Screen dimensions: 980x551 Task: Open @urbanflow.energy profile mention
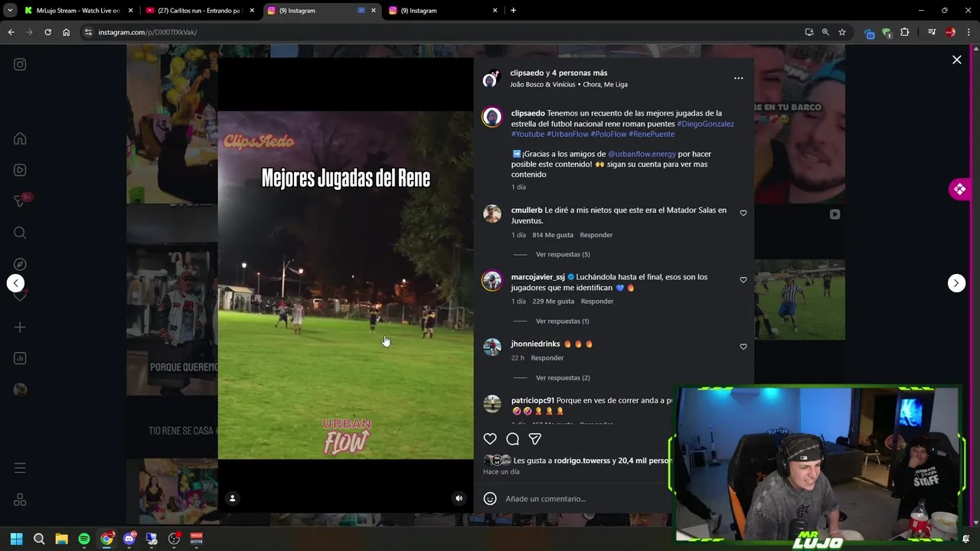642,154
